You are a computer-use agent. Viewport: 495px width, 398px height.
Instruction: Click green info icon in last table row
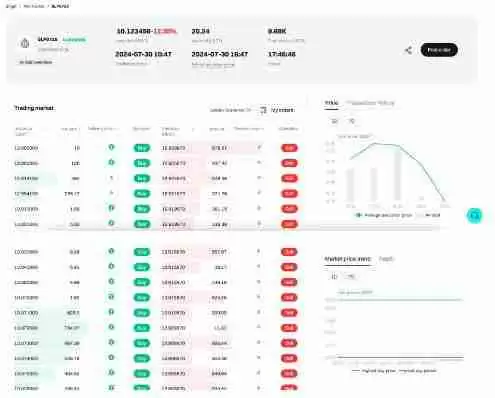[111, 388]
